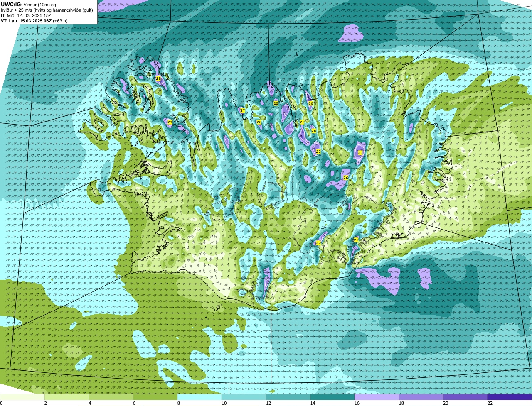The width and height of the screenshot is (532, 406).
Task: Select the light lavender 16–18 m/s legend swatch
Action: point(377,397)
